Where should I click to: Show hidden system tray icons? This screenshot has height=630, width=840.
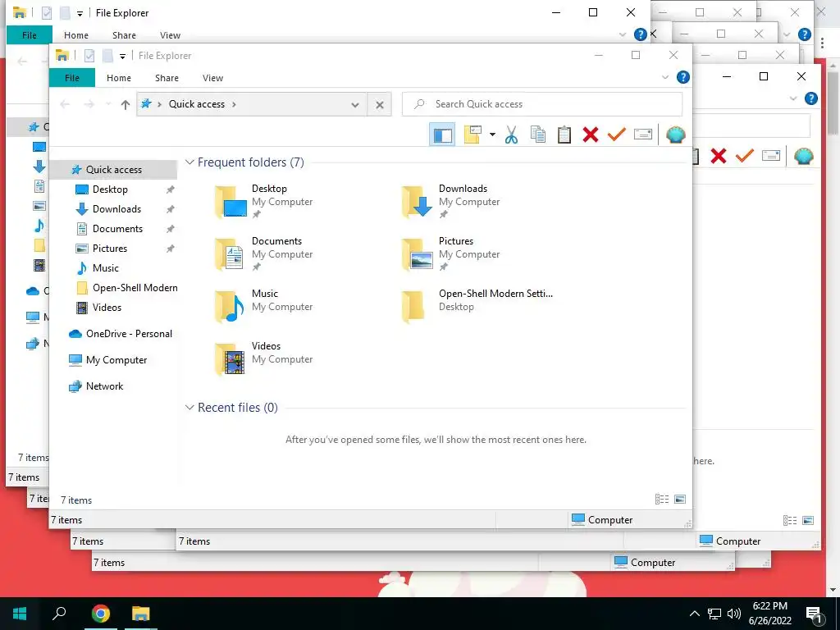(694, 614)
